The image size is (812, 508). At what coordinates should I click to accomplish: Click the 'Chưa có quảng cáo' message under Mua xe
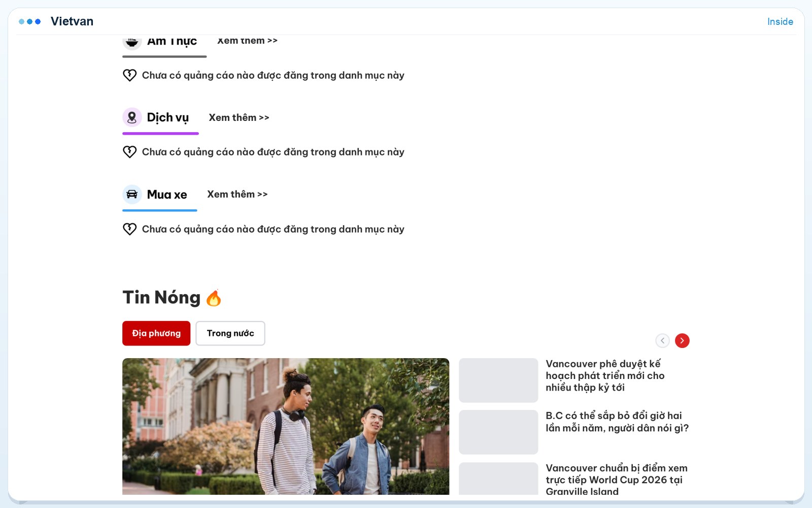273,229
